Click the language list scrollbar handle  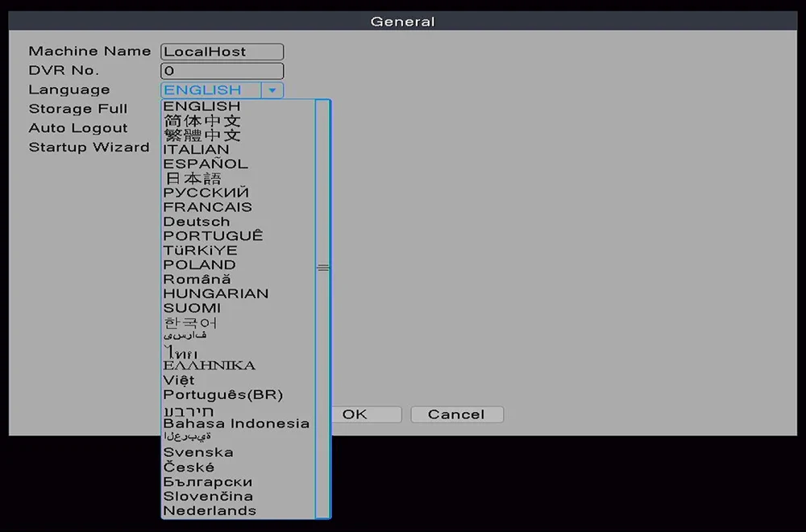(x=323, y=268)
